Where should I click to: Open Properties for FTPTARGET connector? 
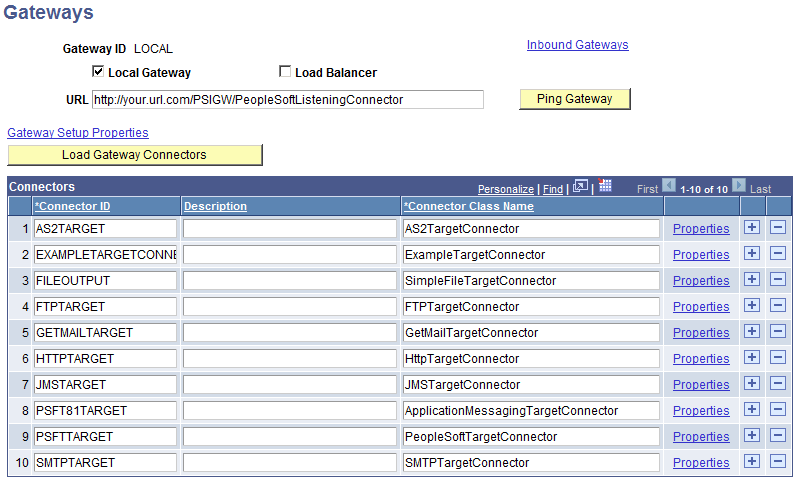point(701,307)
